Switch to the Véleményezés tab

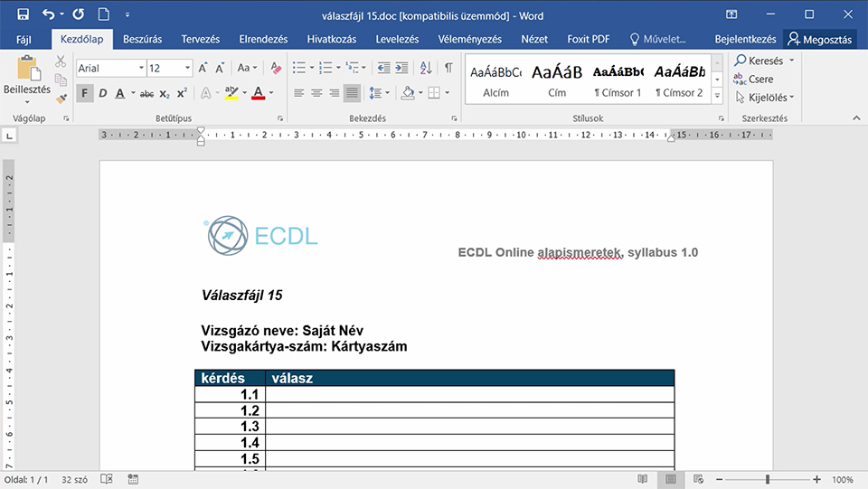point(469,39)
